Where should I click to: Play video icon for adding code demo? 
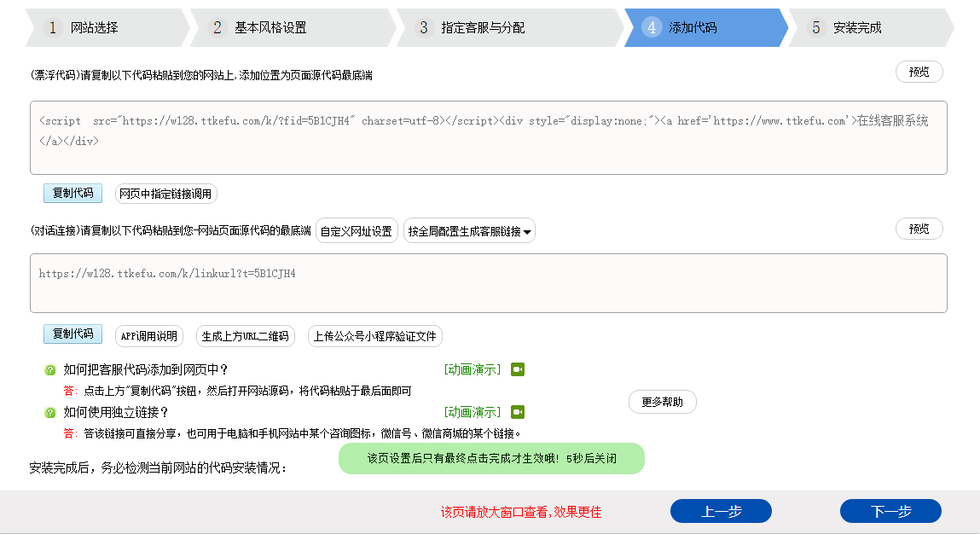point(518,369)
